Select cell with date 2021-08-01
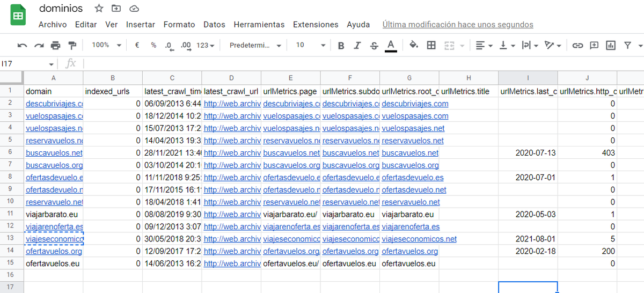Screen dimensions: 644x293 tap(528, 239)
